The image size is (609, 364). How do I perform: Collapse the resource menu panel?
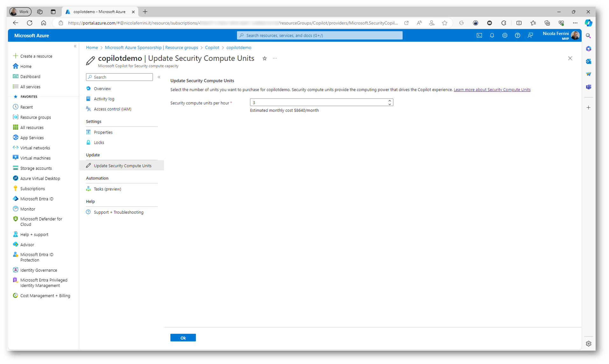[x=159, y=77]
